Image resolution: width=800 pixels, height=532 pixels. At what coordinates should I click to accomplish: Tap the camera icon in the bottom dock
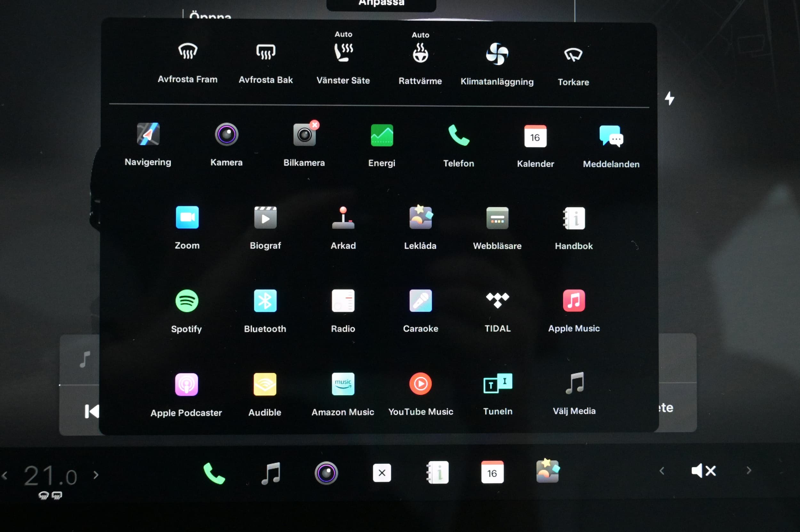click(x=326, y=473)
